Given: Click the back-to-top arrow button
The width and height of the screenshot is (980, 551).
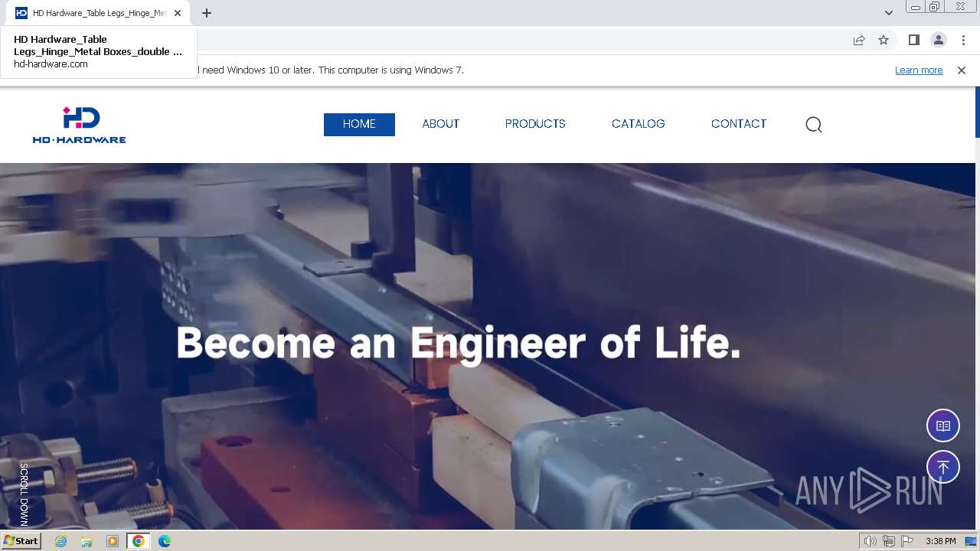Looking at the screenshot, I should (943, 467).
